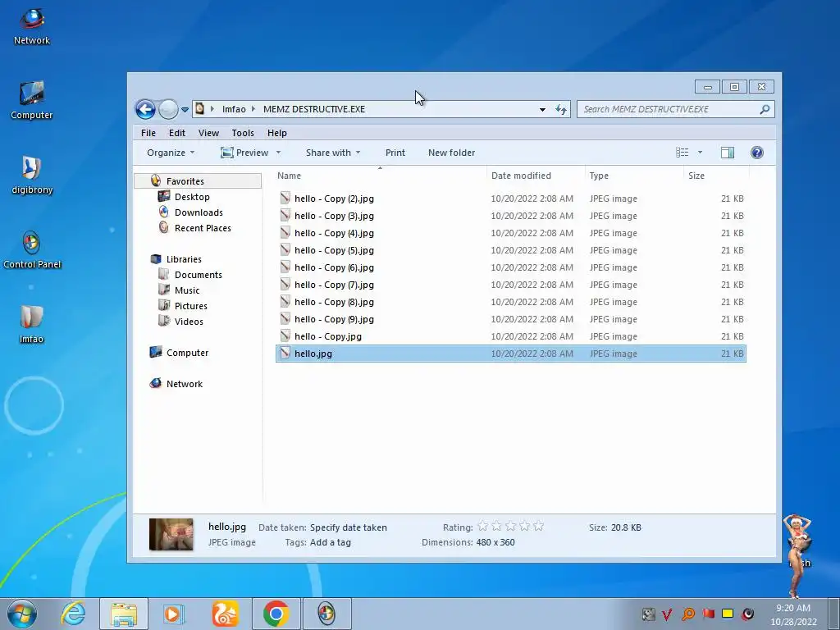Open the Tools menu
Image resolution: width=840 pixels, height=630 pixels.
(x=243, y=133)
